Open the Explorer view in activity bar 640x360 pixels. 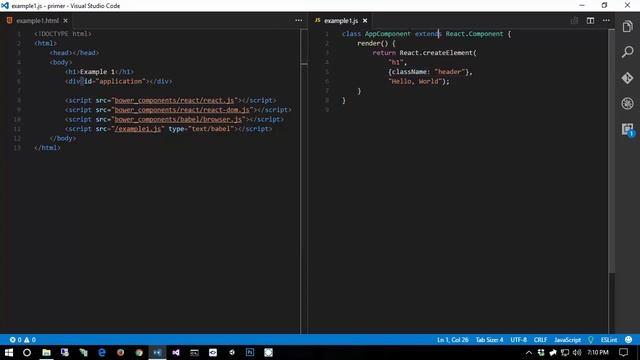627,27
